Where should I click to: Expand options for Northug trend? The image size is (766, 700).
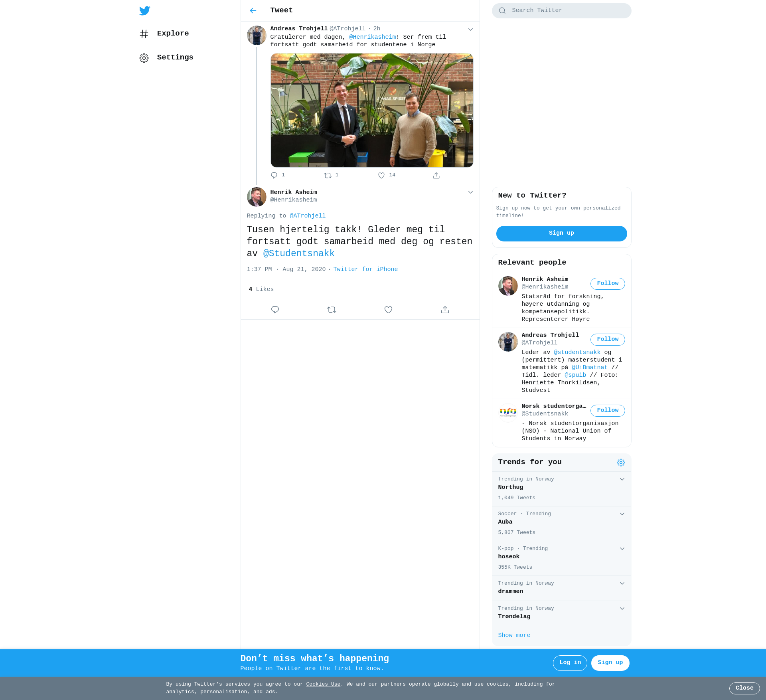tap(622, 479)
